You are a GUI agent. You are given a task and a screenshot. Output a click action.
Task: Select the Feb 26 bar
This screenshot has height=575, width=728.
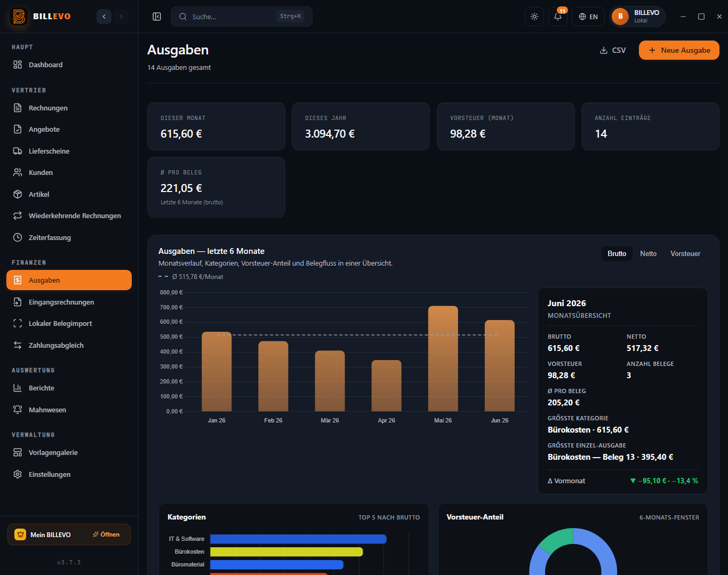point(273,376)
